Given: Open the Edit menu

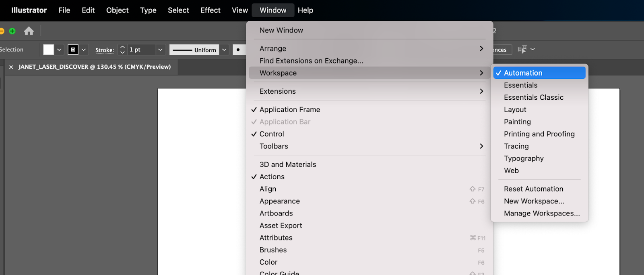Looking at the screenshot, I should click(x=88, y=10).
